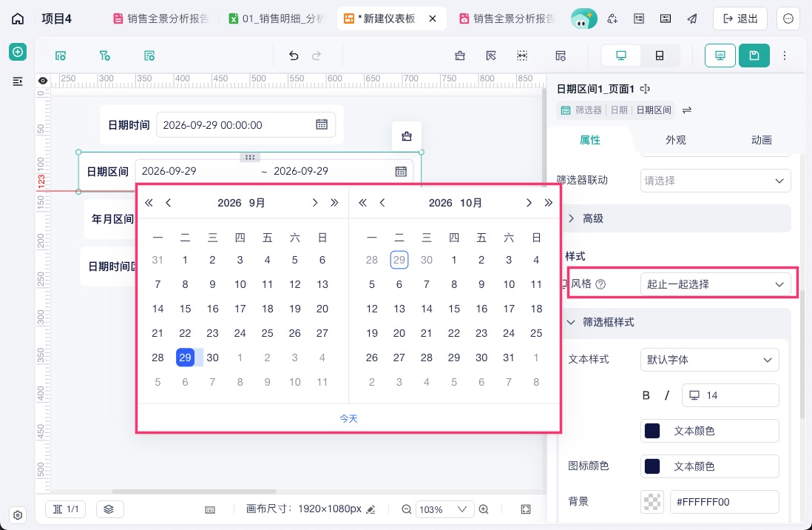Open the more options vertical dots
812x530 pixels.
click(x=785, y=56)
